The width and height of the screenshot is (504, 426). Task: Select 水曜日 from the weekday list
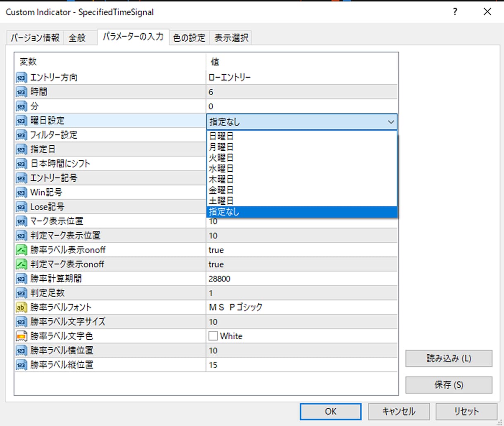(x=302, y=168)
